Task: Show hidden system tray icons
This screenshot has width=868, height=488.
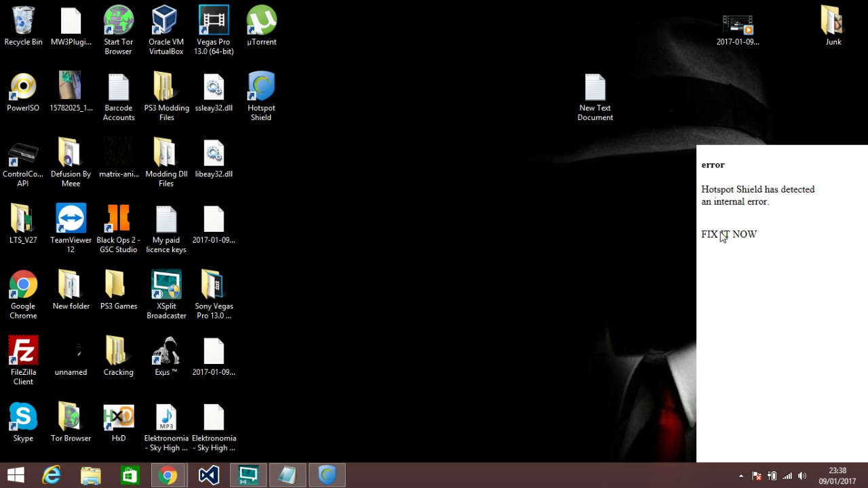Action: click(x=741, y=476)
